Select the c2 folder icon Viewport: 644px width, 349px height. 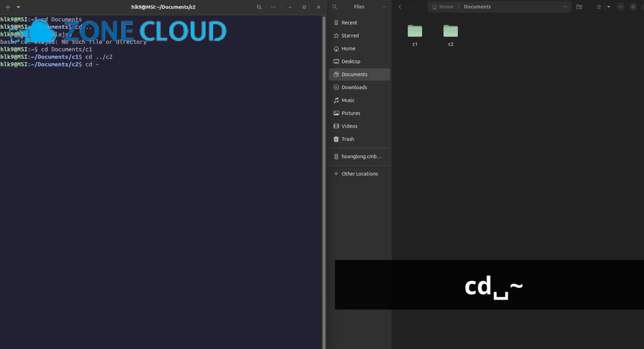pos(451,31)
